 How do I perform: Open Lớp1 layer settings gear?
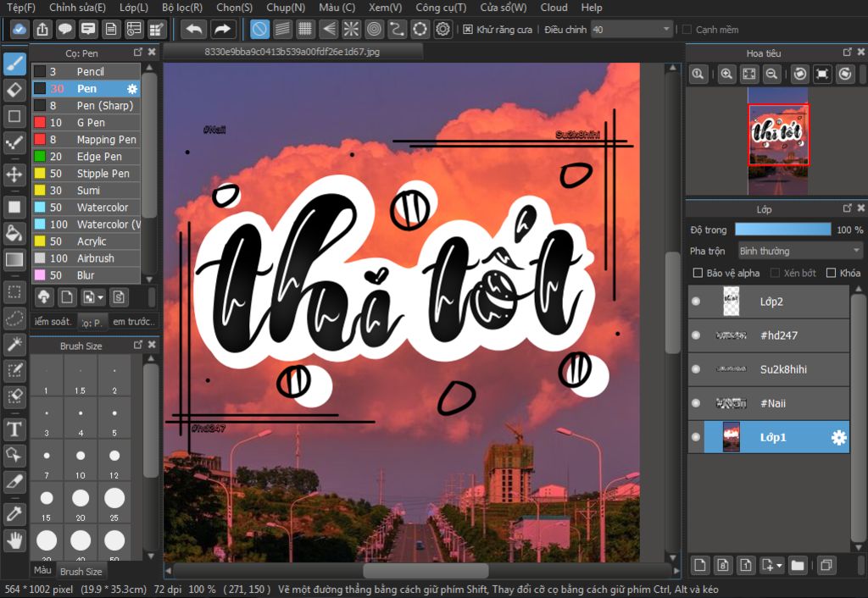838,438
